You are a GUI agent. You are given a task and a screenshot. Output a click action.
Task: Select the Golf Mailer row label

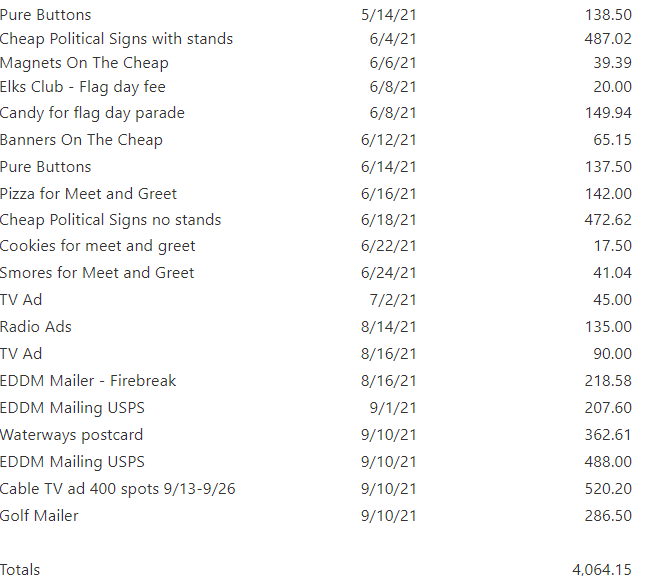click(39, 516)
